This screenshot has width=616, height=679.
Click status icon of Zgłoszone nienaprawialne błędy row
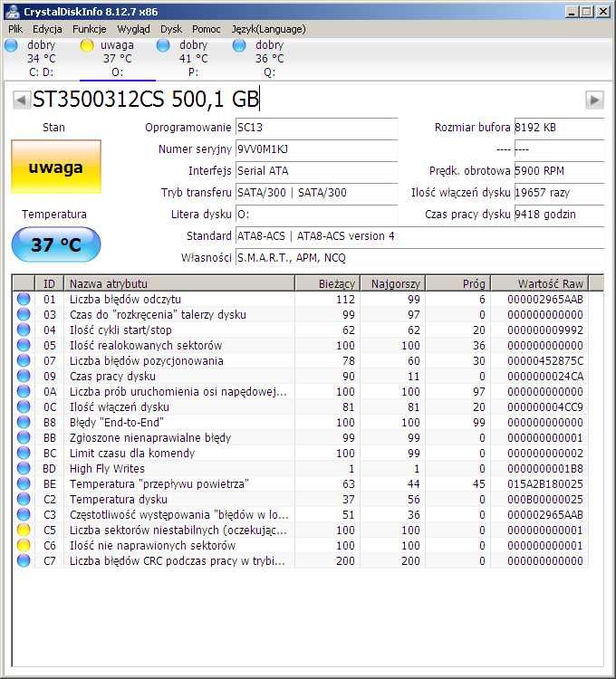(x=24, y=437)
